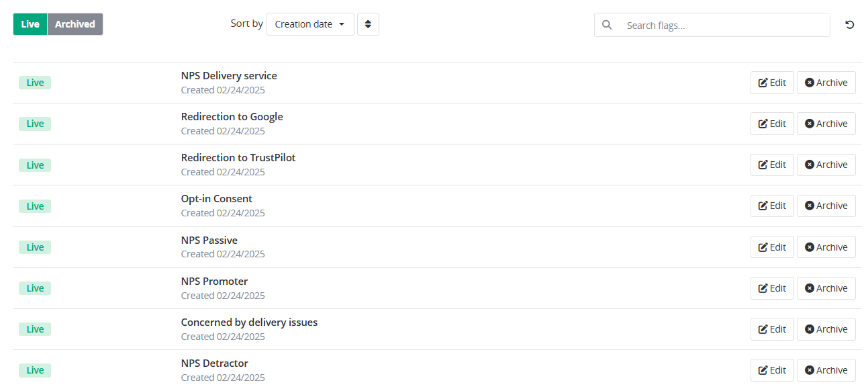The width and height of the screenshot is (868, 387).
Task: Open the Creation date sort dropdown
Action: (310, 24)
